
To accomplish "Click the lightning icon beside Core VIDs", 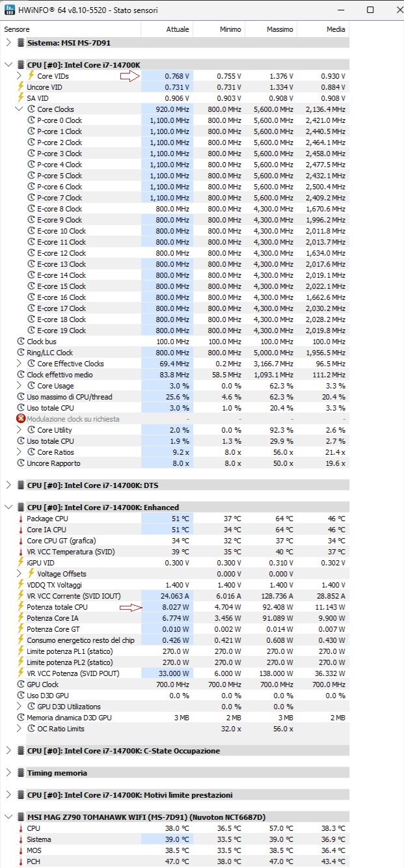I will 31,75.
